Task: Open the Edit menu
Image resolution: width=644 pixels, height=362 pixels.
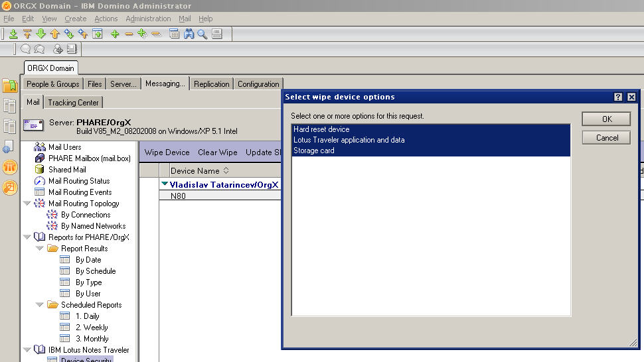Action: pos(28,19)
